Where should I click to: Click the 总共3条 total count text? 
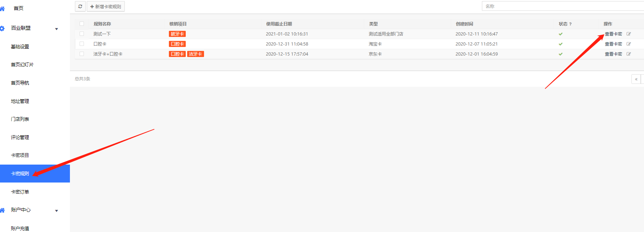pyautogui.click(x=82, y=79)
